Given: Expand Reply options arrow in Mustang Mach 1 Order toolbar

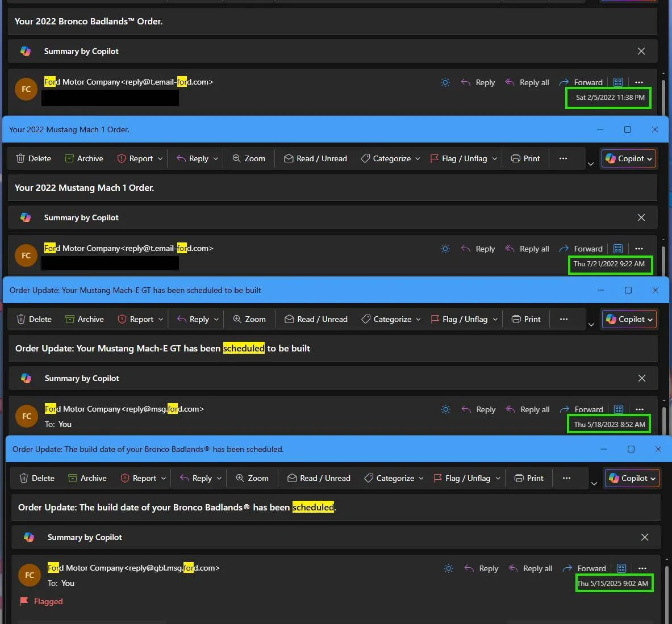Looking at the screenshot, I should coord(216,159).
